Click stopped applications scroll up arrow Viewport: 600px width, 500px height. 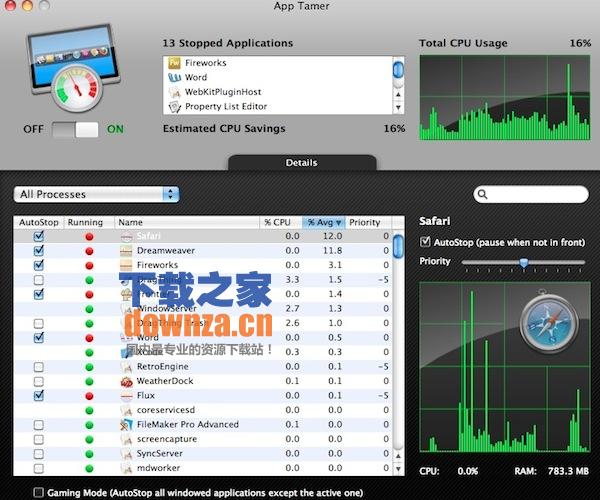(x=398, y=94)
